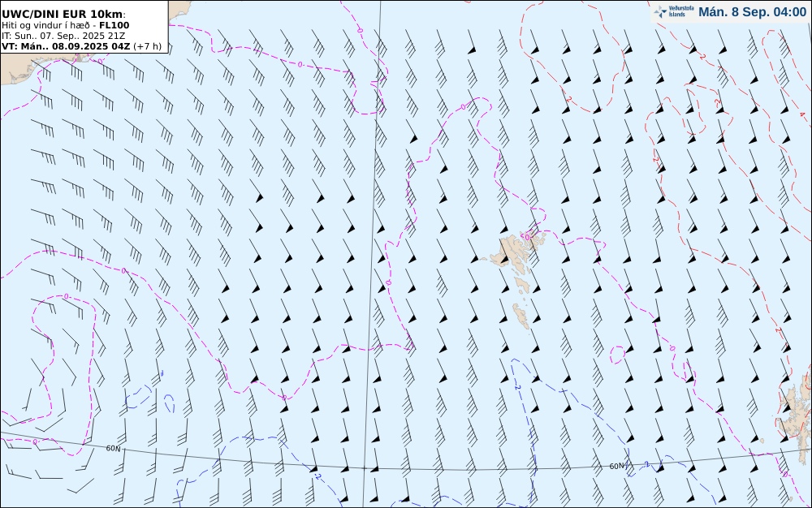Click the 'IT: Sun.. 07. Sep.. 2025 21Z' line
812x508 pixels.
(x=63, y=36)
